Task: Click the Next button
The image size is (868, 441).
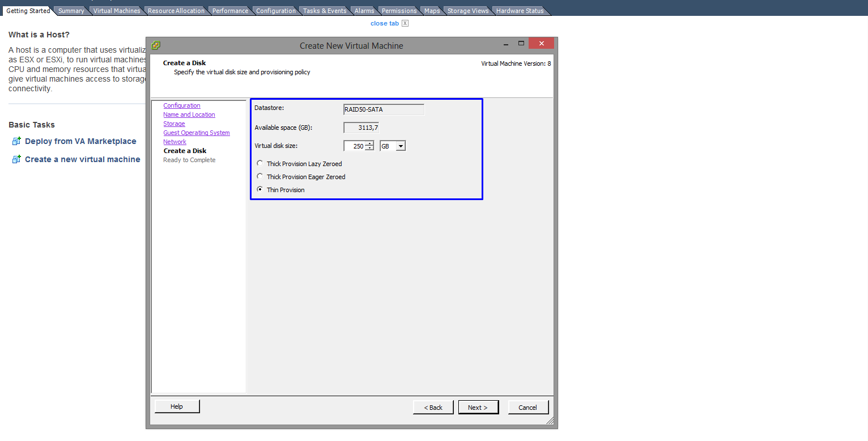Action: tap(478, 408)
